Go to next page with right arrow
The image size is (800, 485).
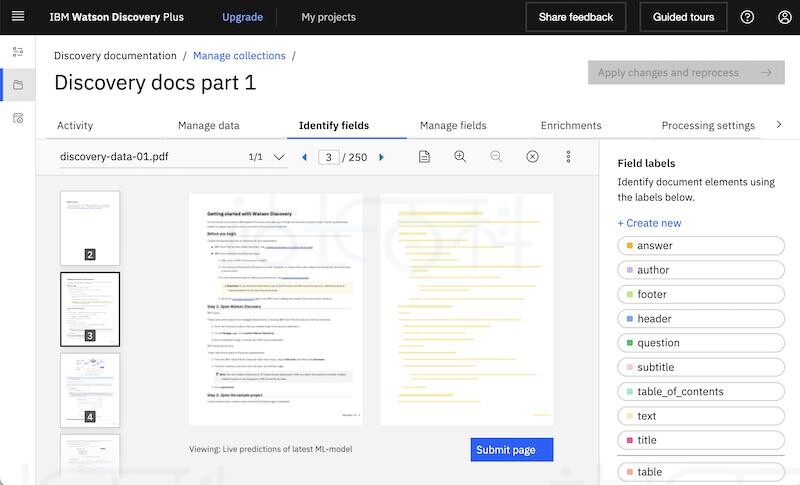[381, 157]
